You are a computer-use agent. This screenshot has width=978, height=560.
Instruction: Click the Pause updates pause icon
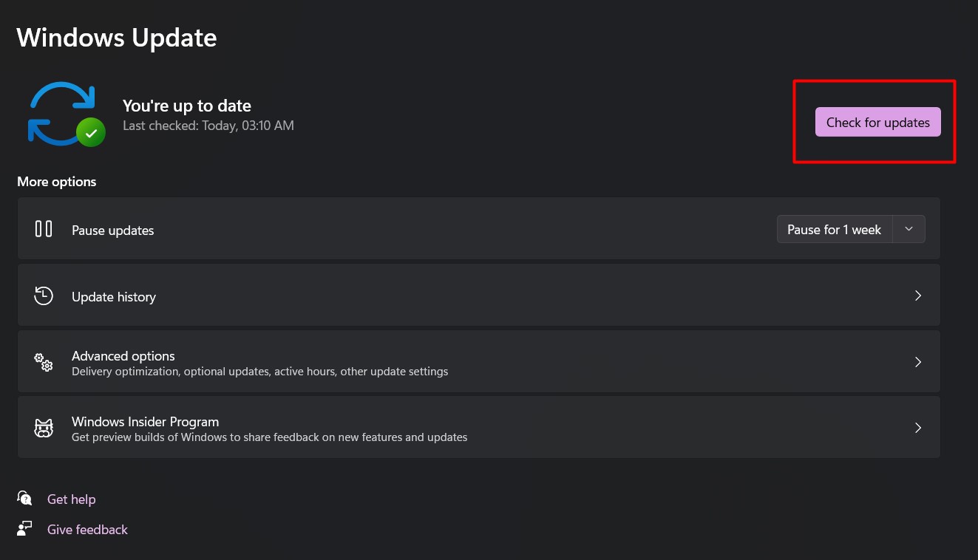pos(44,229)
